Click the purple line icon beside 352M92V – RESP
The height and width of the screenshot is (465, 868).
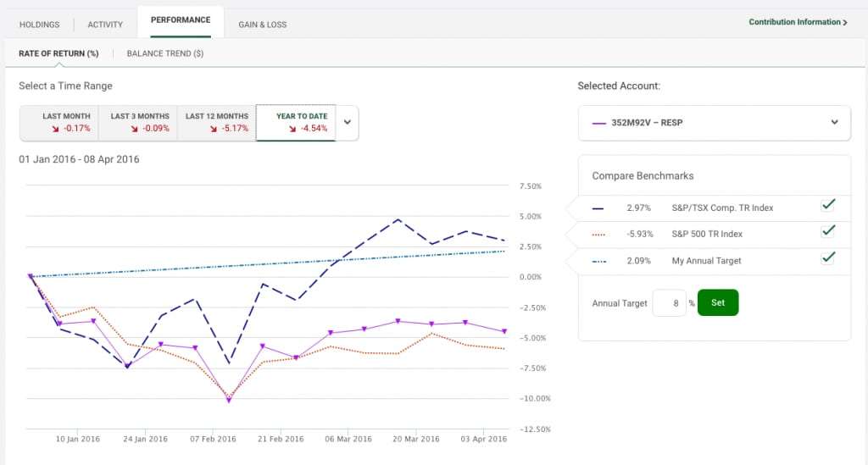599,124
